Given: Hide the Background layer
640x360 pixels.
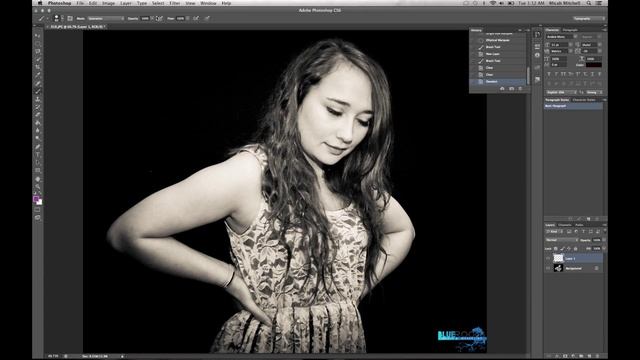Looking at the screenshot, I should pos(548,268).
